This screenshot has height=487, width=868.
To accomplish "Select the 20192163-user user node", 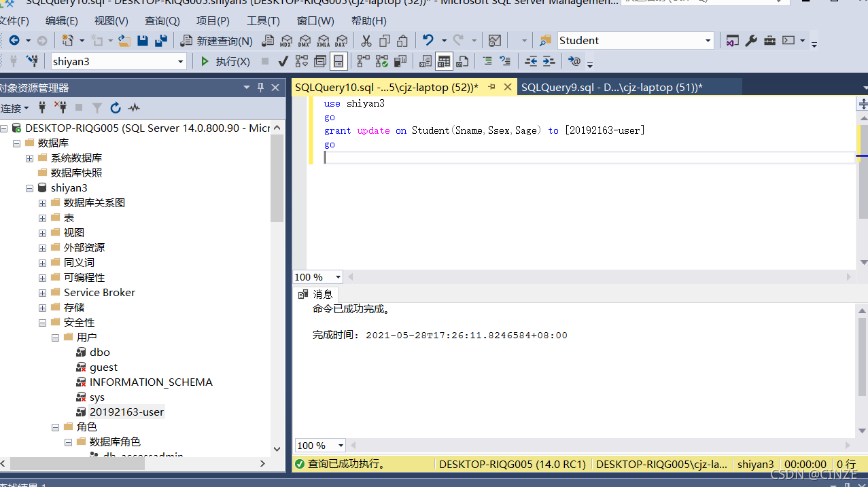I will (126, 412).
